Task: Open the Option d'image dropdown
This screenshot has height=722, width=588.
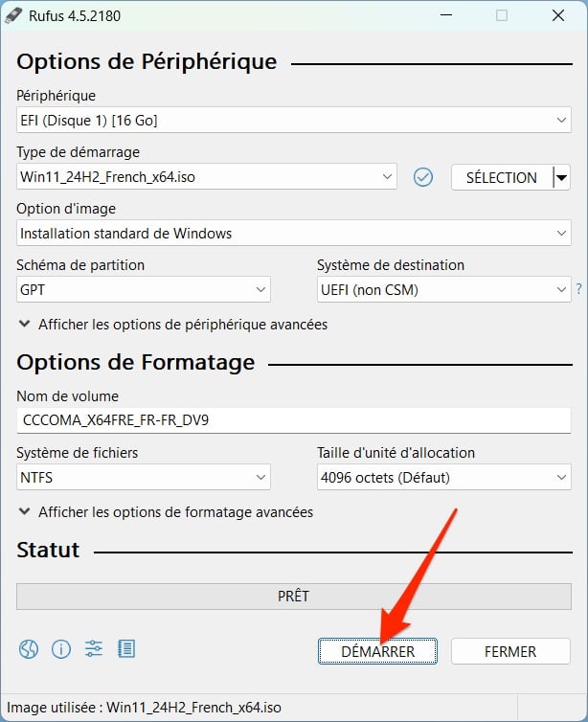Action: click(x=294, y=233)
